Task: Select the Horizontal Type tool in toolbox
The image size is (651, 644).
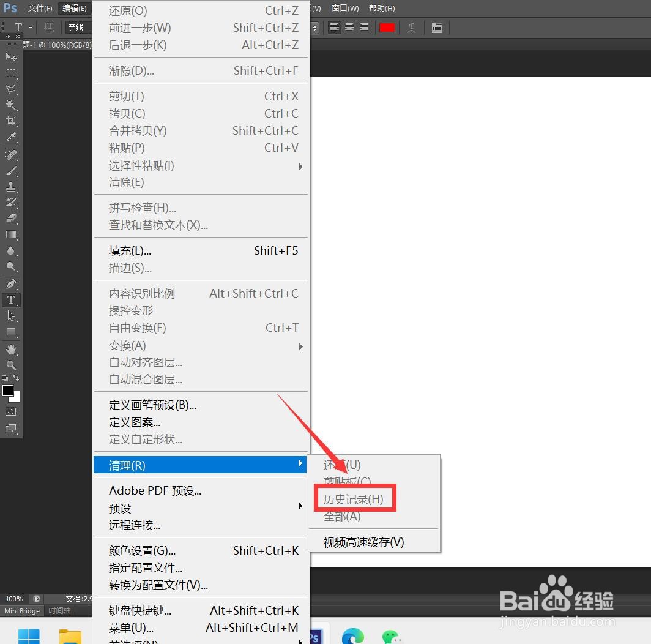Action: (x=11, y=300)
